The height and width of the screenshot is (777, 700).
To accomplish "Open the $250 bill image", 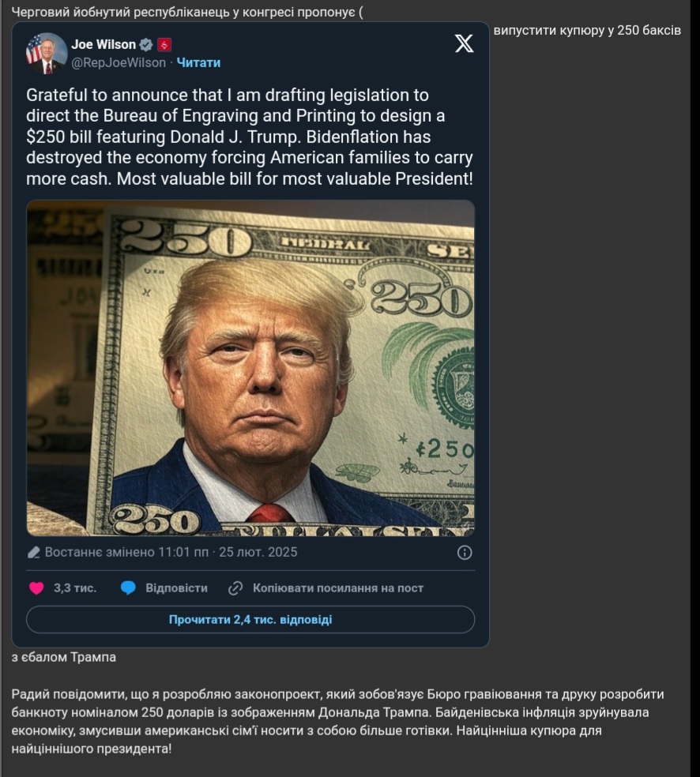I will pyautogui.click(x=250, y=368).
